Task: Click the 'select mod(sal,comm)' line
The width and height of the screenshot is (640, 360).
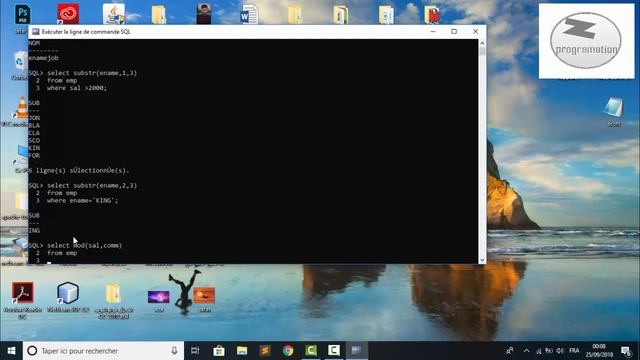Action: [x=84, y=245]
